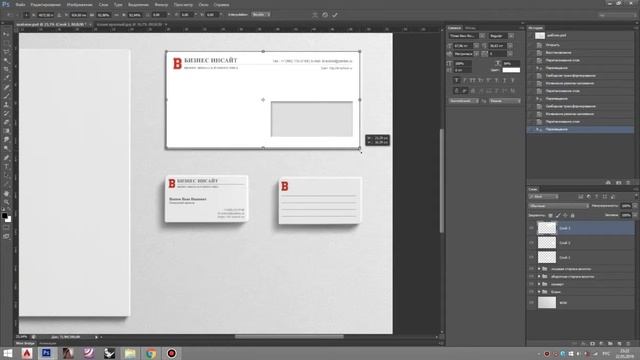This screenshot has width=640, height=360.
Task: Open Google Chrome from the taskbar
Action: pyautogui.click(x=151, y=353)
